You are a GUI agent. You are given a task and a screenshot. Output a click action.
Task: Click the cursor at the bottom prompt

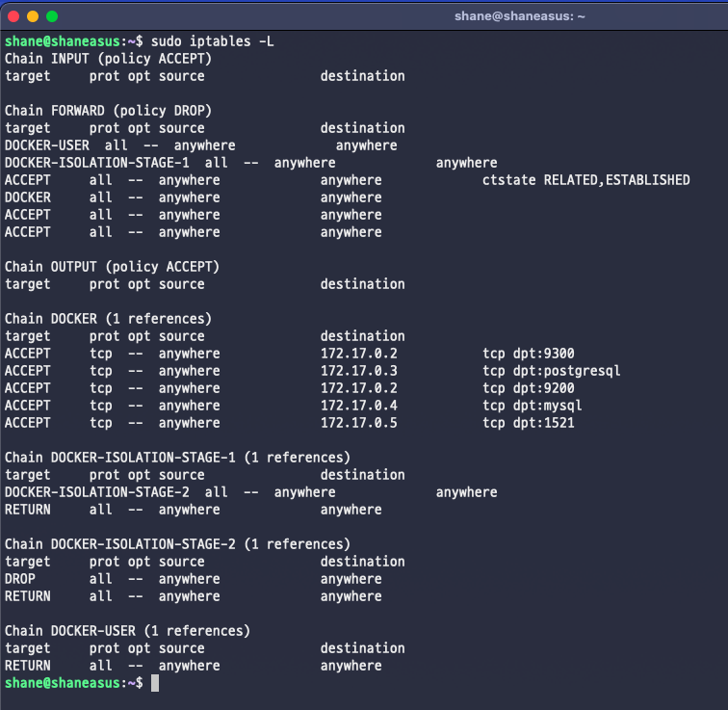[x=155, y=684]
